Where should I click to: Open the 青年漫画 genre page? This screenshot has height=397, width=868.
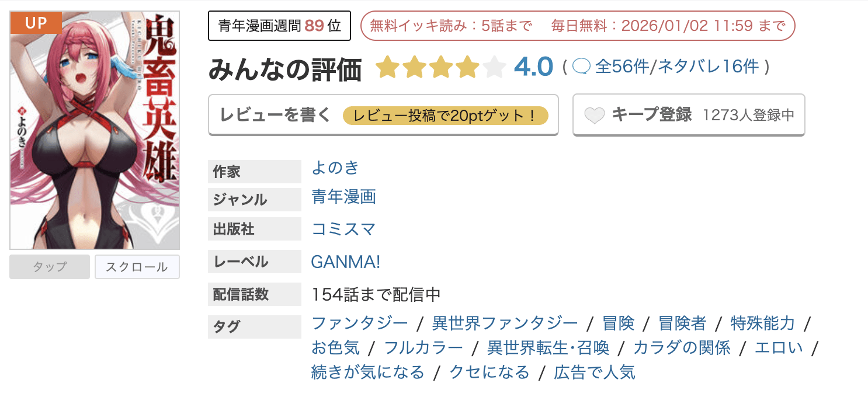tap(343, 198)
